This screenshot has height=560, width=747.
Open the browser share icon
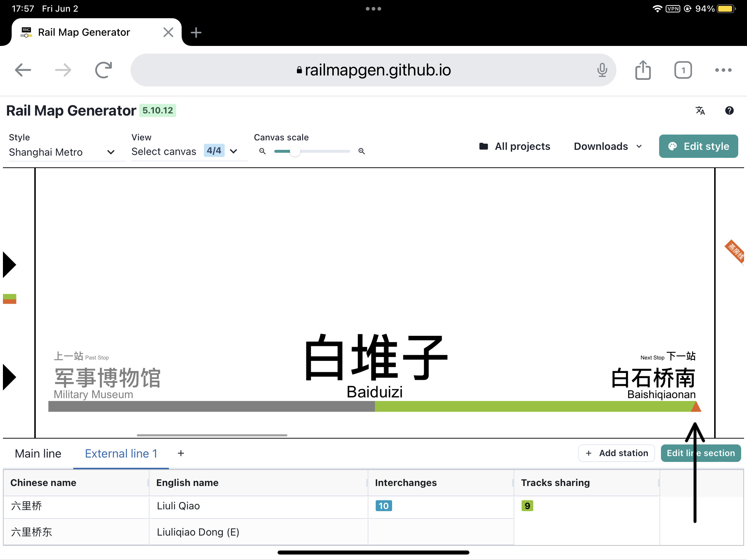point(643,70)
